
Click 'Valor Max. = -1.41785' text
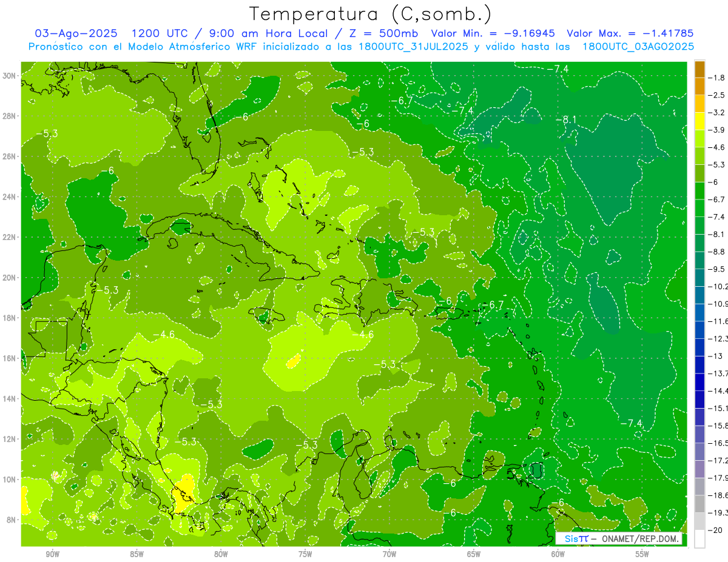click(x=630, y=33)
